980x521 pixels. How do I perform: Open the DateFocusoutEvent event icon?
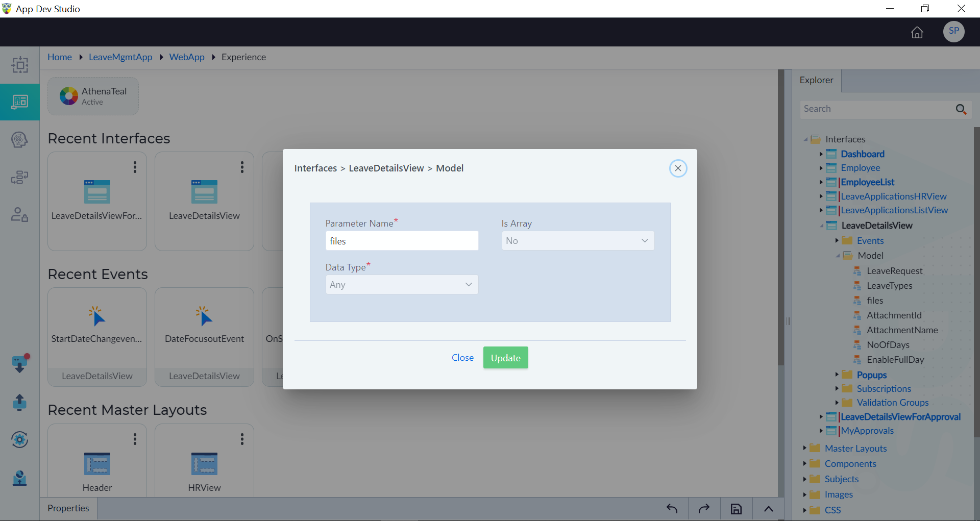(x=204, y=316)
